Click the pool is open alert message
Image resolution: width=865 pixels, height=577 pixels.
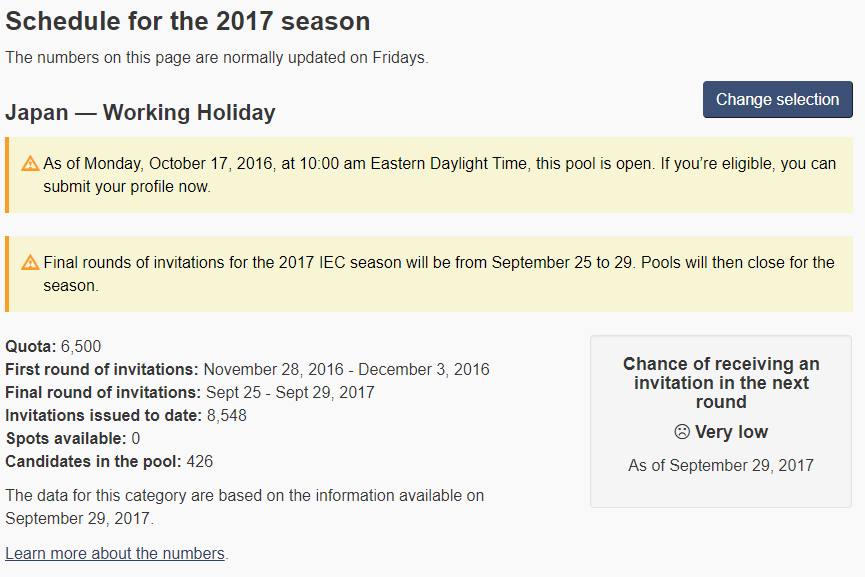[x=440, y=175]
